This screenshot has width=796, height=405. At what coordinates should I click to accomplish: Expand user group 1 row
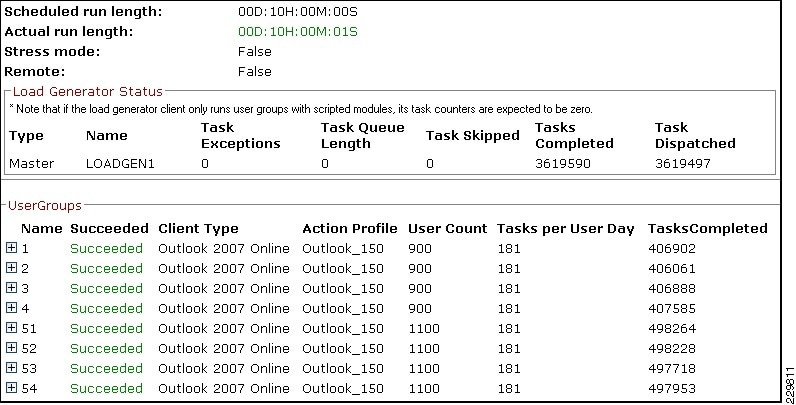coord(12,248)
